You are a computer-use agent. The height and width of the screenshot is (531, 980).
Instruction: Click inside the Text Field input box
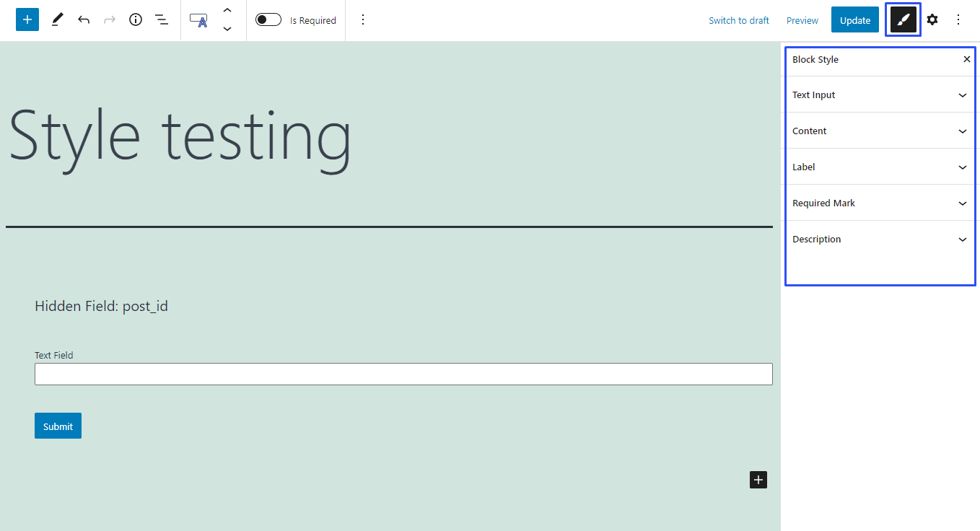[403, 374]
